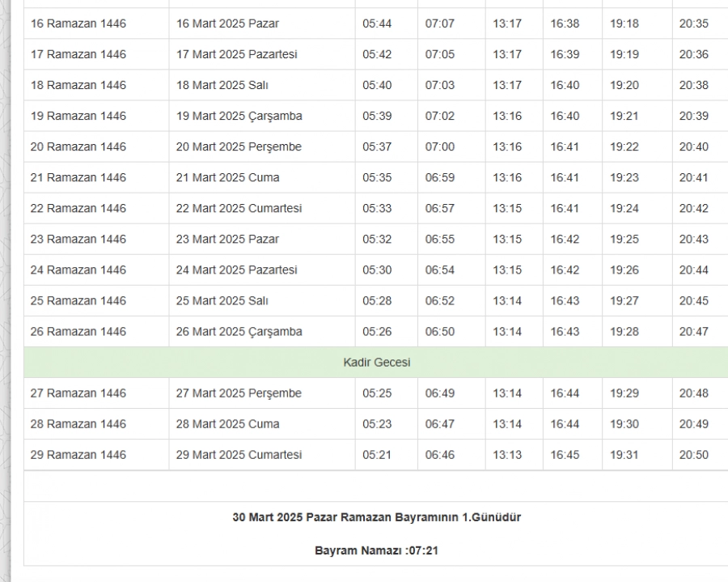Click the "26 Mart 2025 Çarşamba" date cell
728x582 pixels.
pyautogui.click(x=239, y=331)
